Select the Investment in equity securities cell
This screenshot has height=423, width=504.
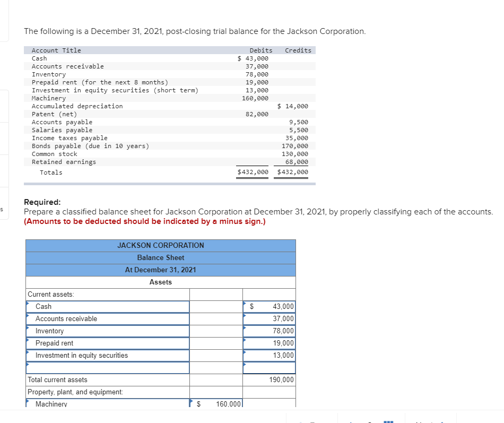[106, 355]
